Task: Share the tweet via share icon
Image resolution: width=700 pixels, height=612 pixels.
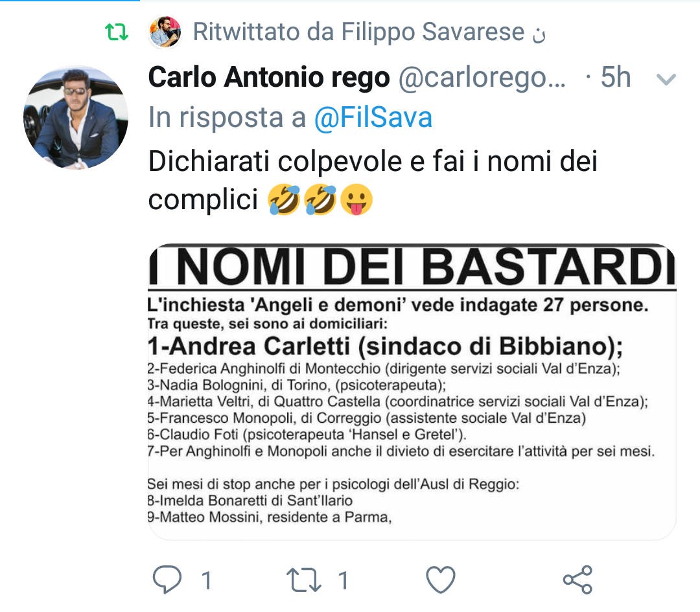Action: pos(577,580)
